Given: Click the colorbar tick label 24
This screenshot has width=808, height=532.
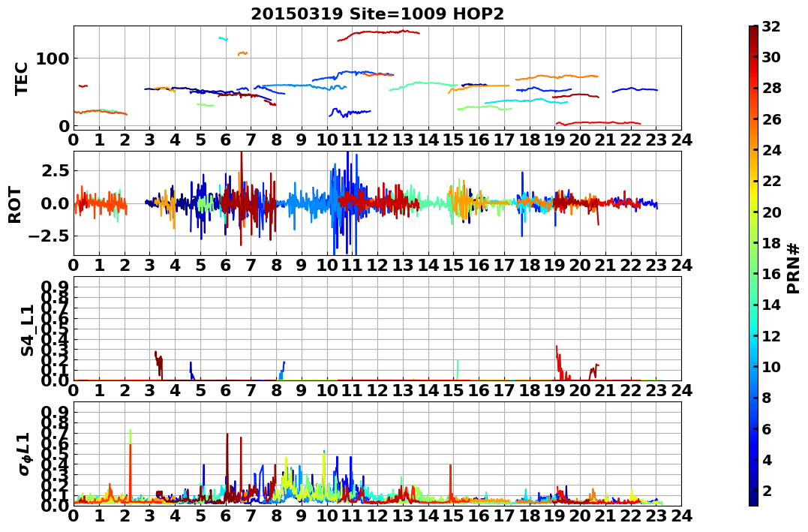Looking at the screenshot, I should [x=771, y=150].
